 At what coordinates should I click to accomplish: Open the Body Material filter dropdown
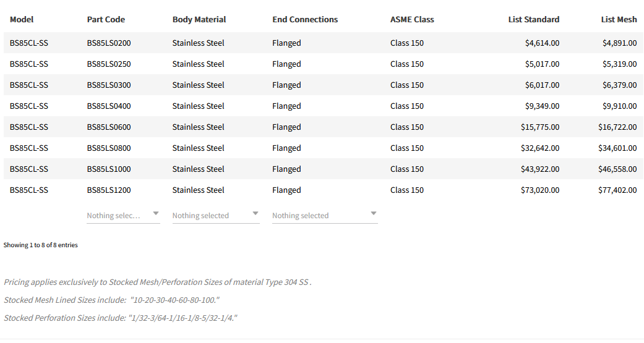[x=215, y=215]
